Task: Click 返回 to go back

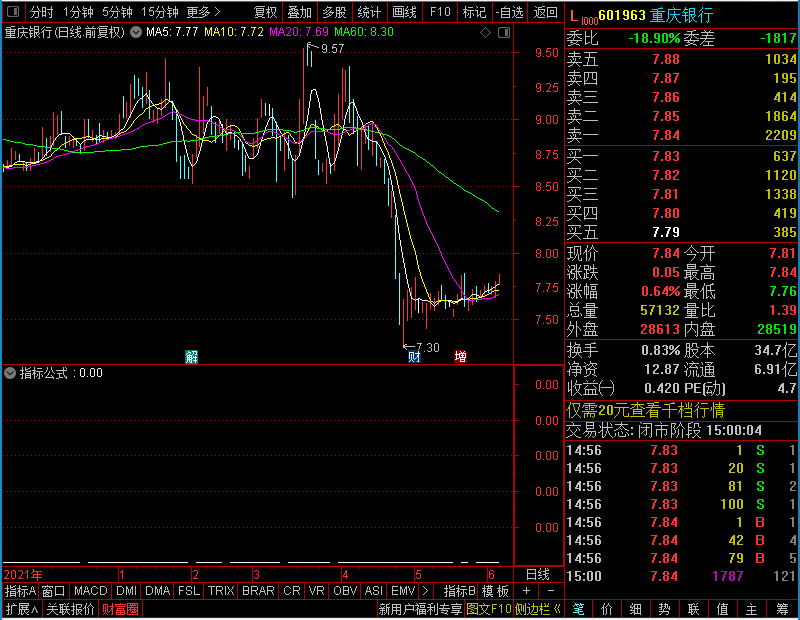Action: pyautogui.click(x=545, y=12)
